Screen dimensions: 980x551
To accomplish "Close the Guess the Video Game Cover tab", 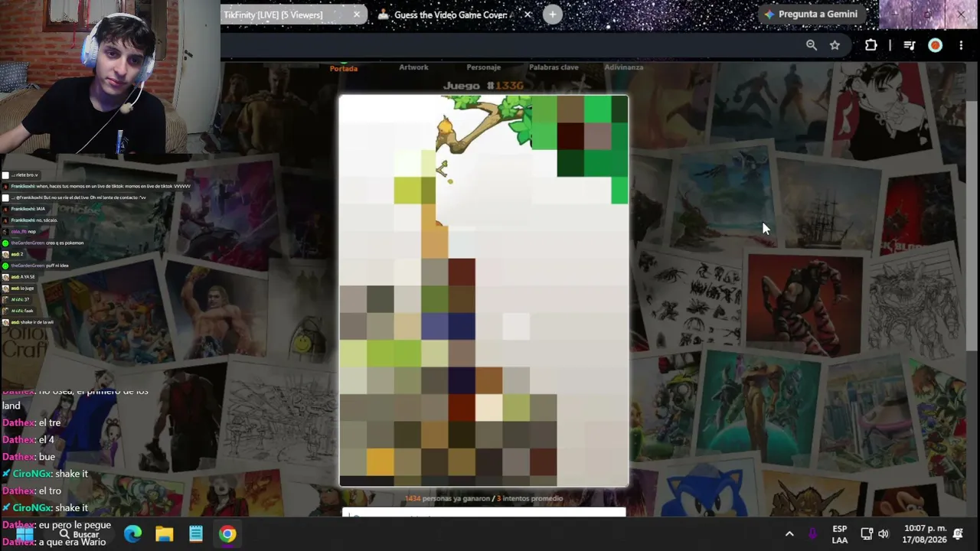I will [x=528, y=15].
